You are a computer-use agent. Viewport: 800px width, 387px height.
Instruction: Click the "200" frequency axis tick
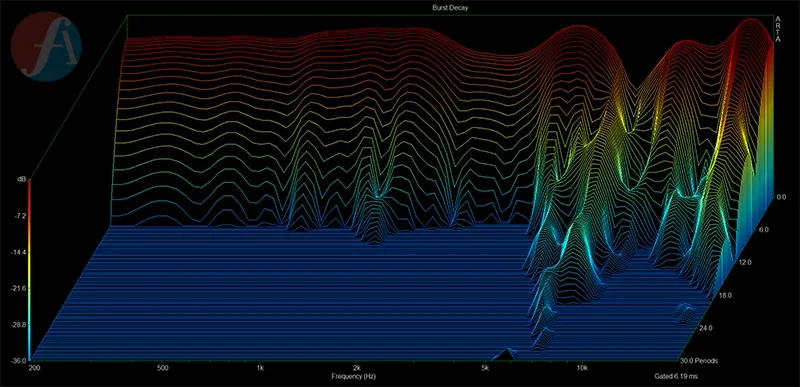coord(35,368)
